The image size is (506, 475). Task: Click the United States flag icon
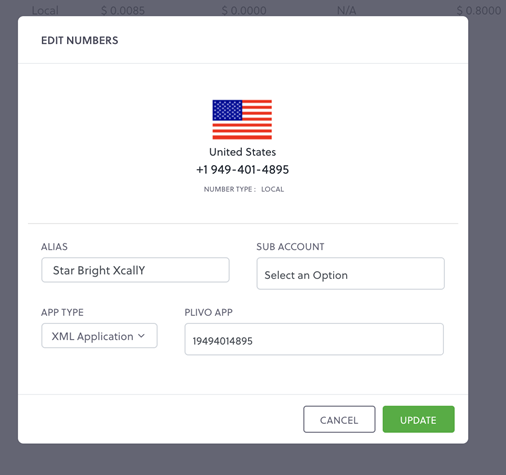242,120
